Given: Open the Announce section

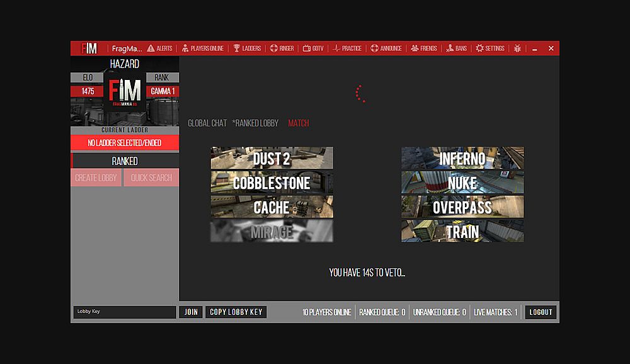Looking at the screenshot, I should pos(386,48).
